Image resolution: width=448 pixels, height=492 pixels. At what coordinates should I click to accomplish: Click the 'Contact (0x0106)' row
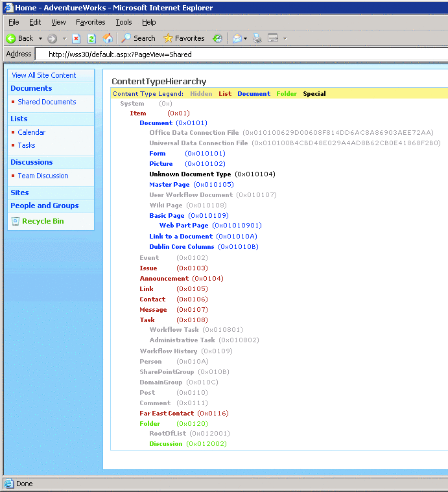(x=174, y=299)
